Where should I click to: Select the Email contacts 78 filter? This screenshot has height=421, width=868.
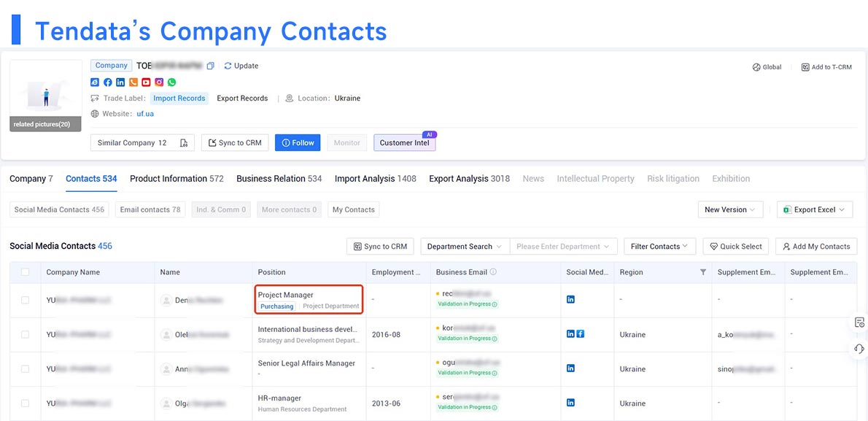tap(150, 209)
